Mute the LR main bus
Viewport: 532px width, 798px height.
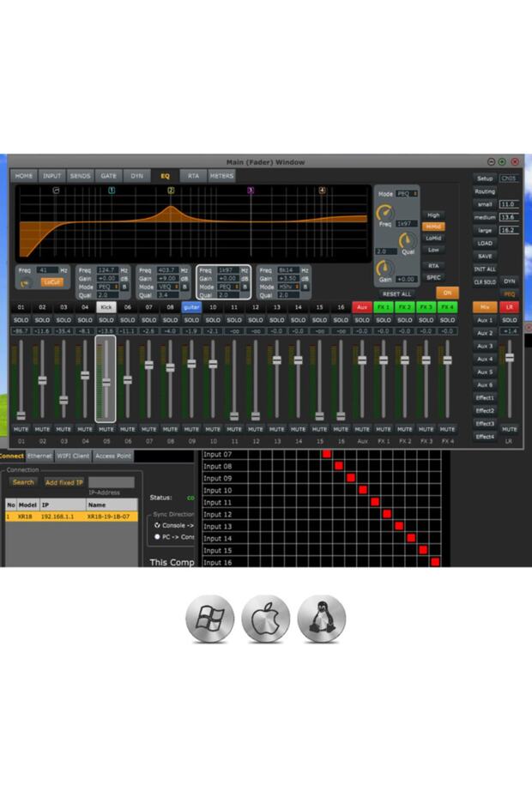[x=509, y=429]
